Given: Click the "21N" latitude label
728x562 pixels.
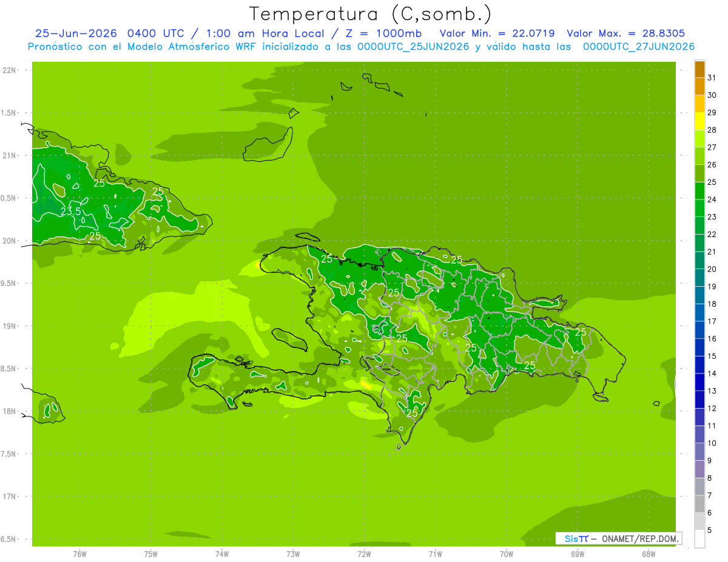Looking at the screenshot, I should [10, 155].
